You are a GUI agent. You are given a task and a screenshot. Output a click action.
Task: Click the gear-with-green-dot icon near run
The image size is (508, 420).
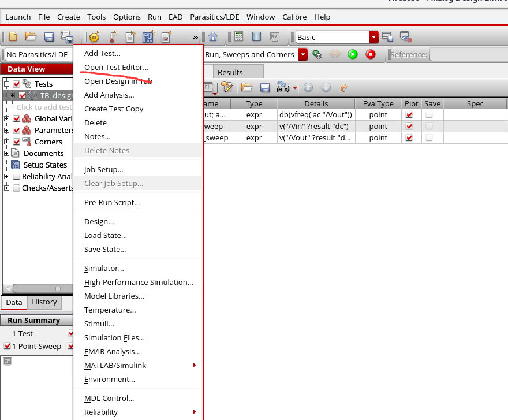pyautogui.click(x=317, y=54)
